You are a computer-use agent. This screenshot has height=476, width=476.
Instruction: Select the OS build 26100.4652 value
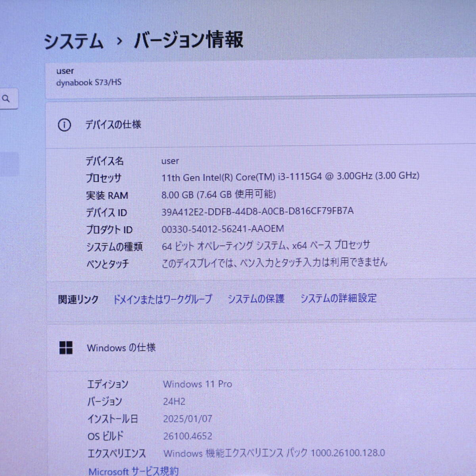pyautogui.click(x=188, y=436)
